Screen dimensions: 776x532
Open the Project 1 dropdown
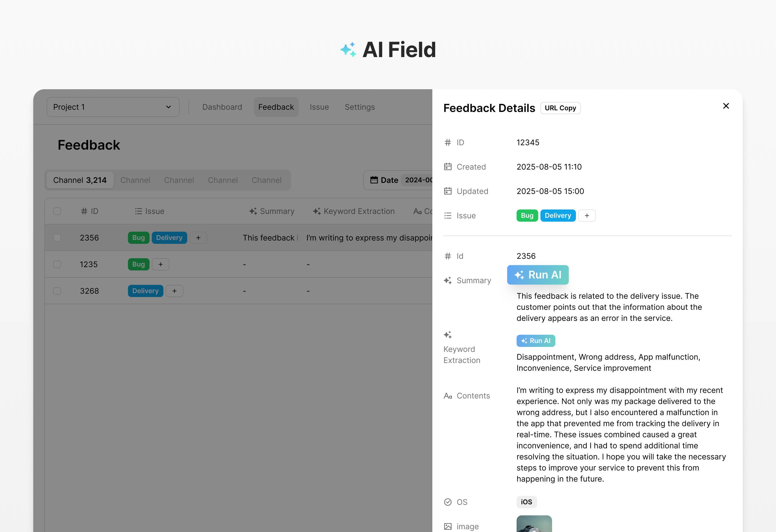point(113,107)
